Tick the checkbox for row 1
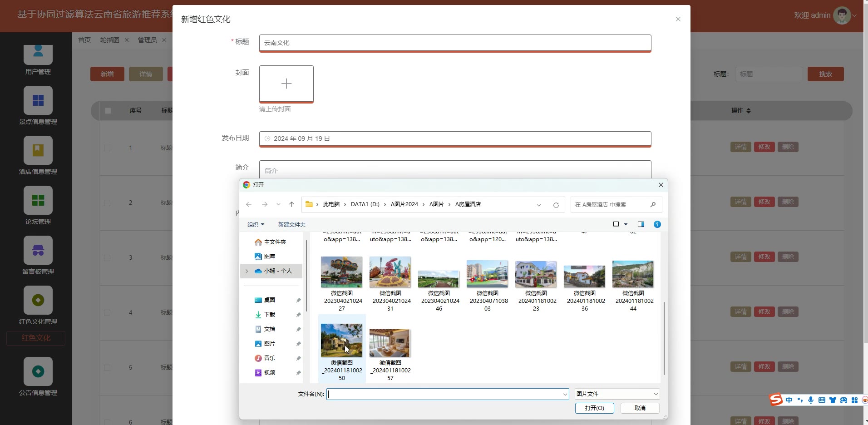The image size is (868, 425). coord(107,148)
